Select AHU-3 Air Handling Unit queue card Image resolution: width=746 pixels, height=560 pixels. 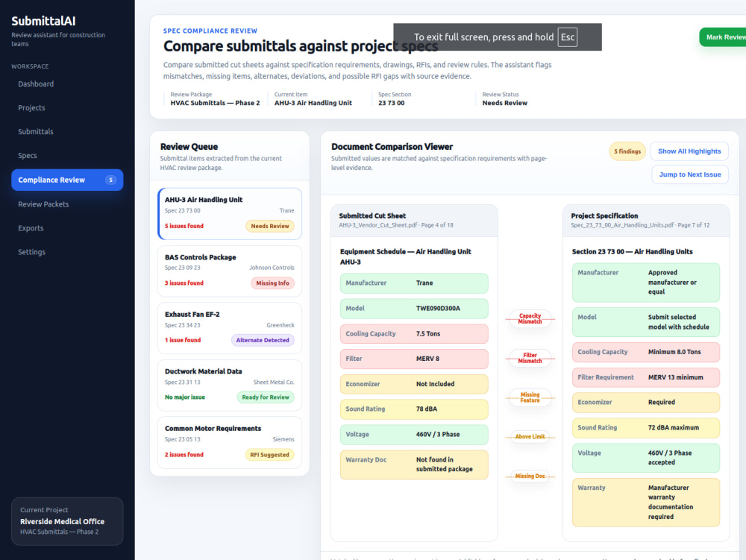coord(230,213)
